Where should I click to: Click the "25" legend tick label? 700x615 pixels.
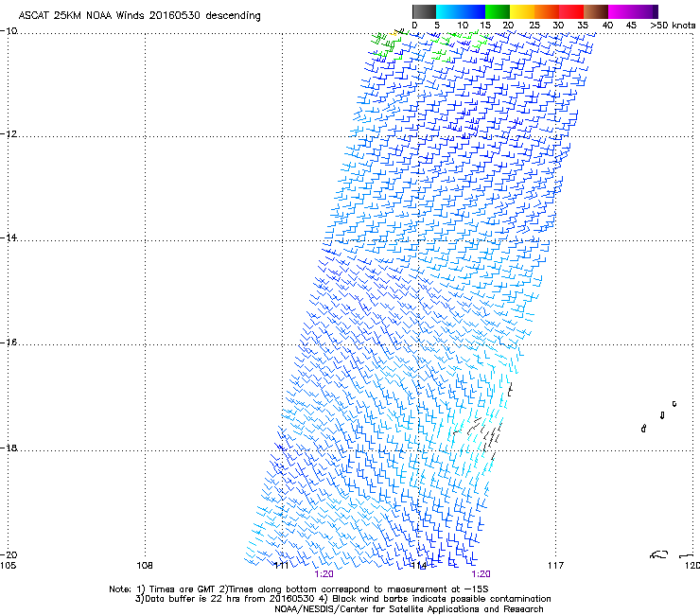(534, 26)
